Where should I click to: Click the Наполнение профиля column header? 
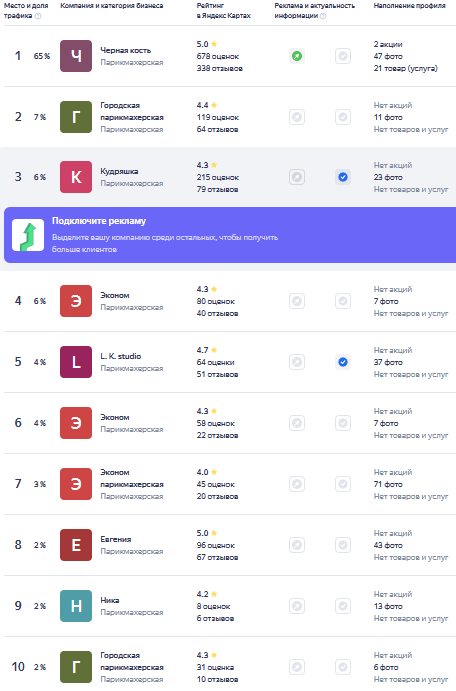(x=409, y=6)
